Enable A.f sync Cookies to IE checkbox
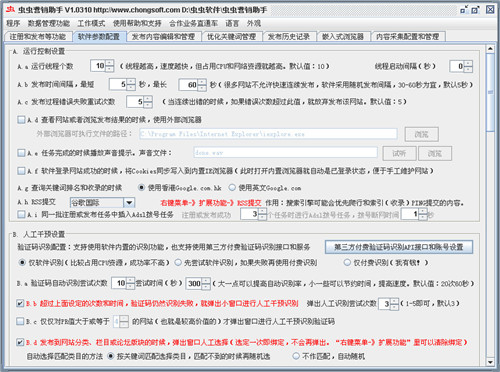This screenshot has height=372, width=500. click(x=21, y=171)
